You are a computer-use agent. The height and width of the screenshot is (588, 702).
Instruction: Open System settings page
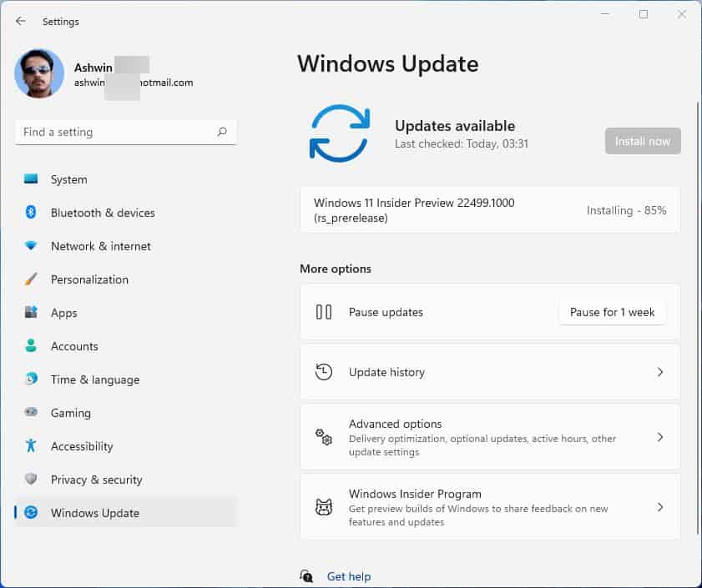[126, 179]
